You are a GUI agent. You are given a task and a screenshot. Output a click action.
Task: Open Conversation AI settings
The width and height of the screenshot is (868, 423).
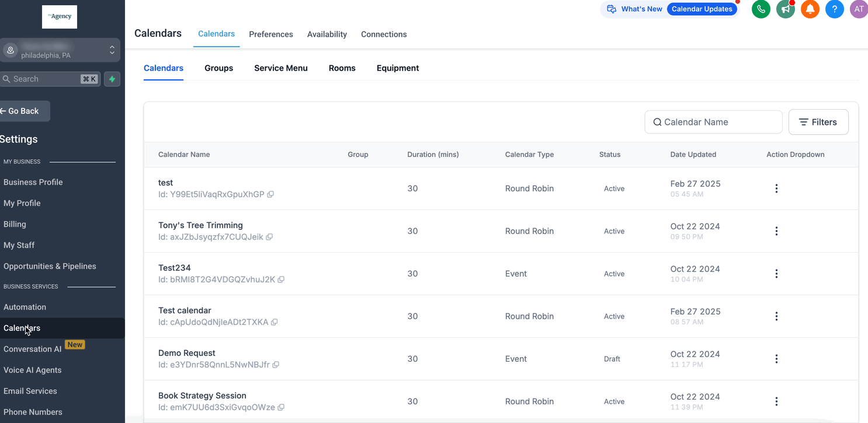click(33, 349)
